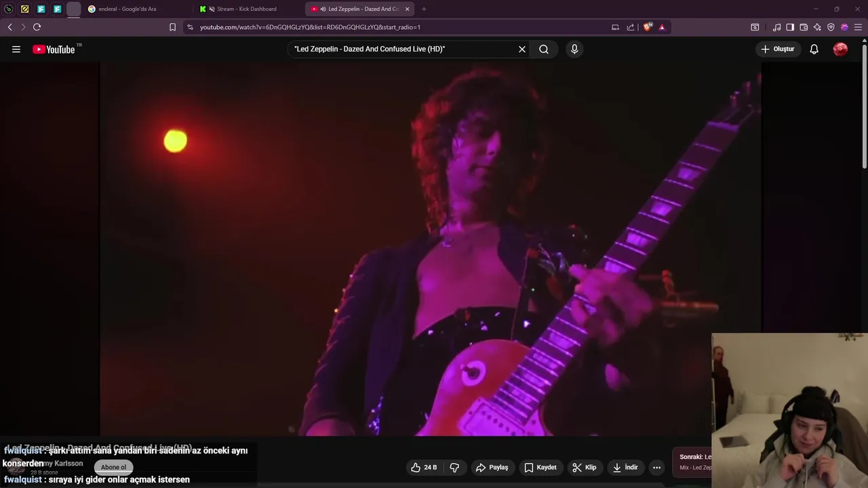Open first pinned tab with circular icon

[9, 9]
